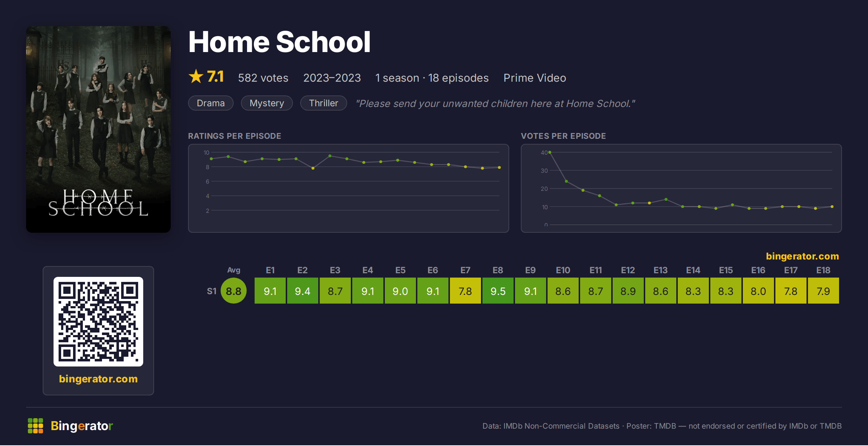Open the bingerator.com link above episode grid

(802, 256)
